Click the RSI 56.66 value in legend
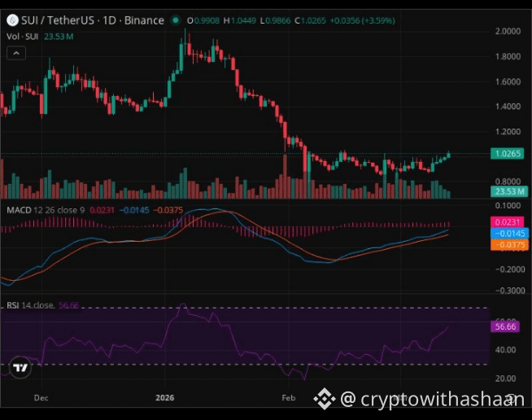Image resolution: width=532 pixels, height=420 pixels. click(68, 305)
